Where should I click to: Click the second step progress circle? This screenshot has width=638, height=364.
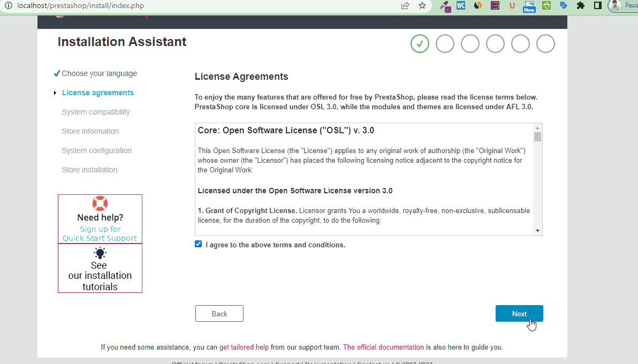pos(445,43)
